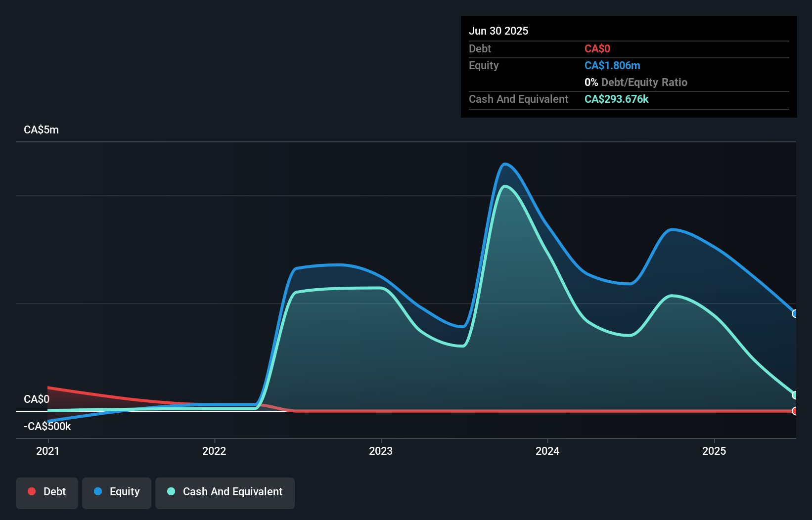Toggle the Debt series legend button
Viewport: 812px width, 520px height.
click(x=46, y=493)
